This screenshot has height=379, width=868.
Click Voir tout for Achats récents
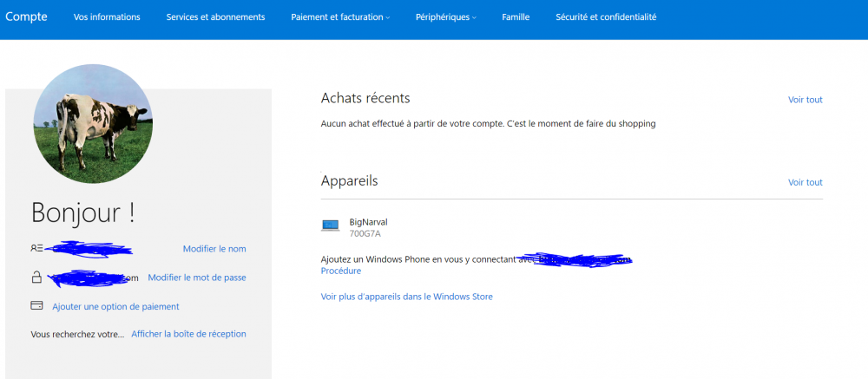point(806,100)
